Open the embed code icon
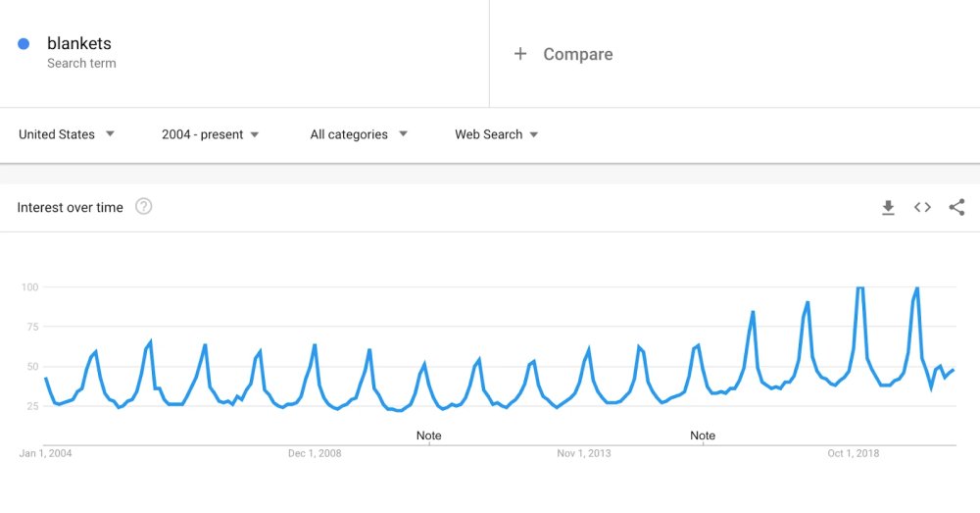This screenshot has height=513, width=980. coord(922,207)
